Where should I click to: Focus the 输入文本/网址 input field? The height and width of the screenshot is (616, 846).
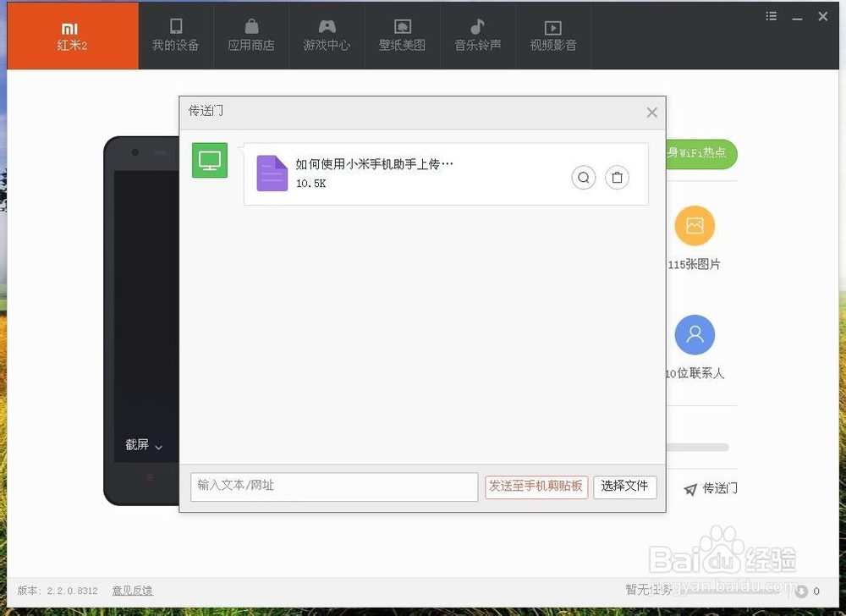pyautogui.click(x=334, y=487)
